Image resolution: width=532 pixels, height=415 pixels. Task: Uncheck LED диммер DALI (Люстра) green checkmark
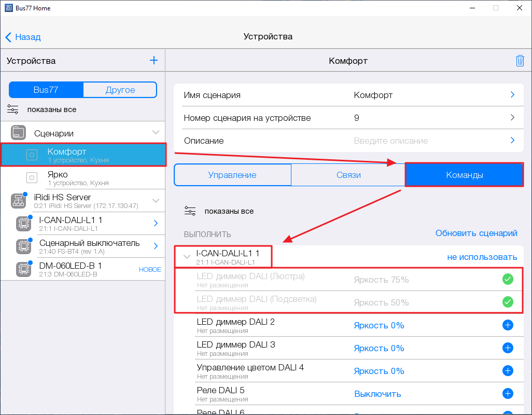click(508, 280)
